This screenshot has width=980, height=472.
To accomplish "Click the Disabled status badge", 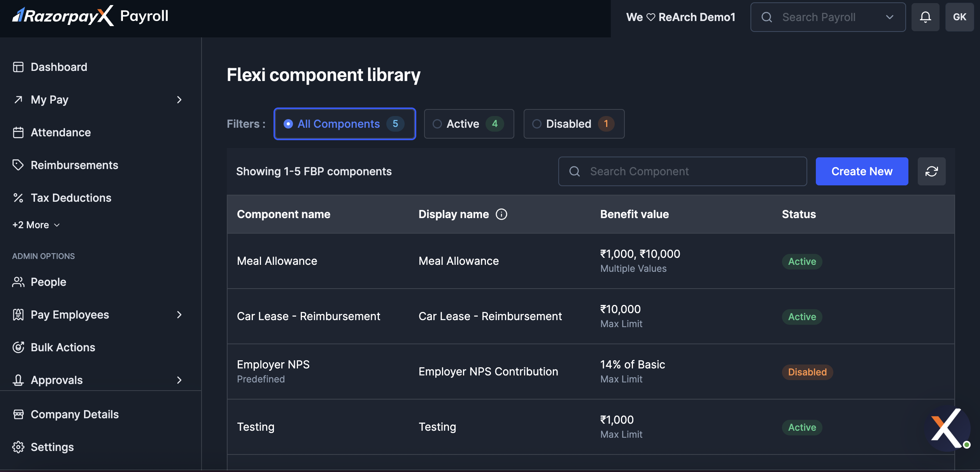I will click(807, 372).
